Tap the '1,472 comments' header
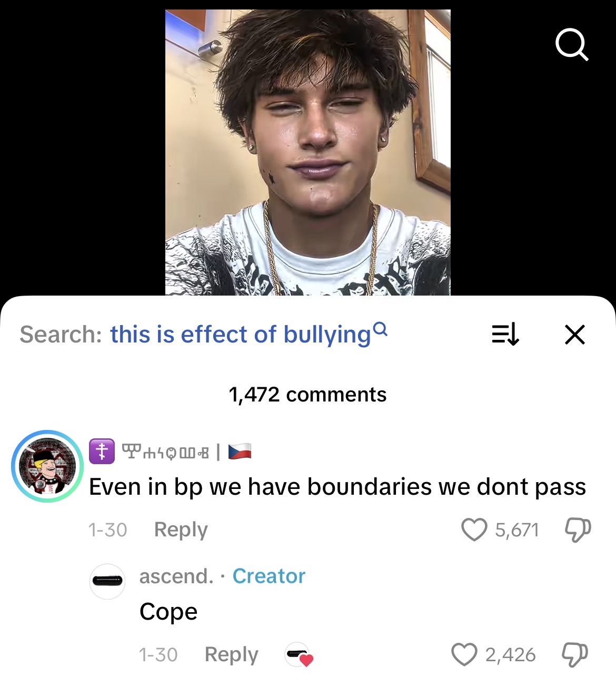Image resolution: width=616 pixels, height=686 pixels. [x=307, y=395]
